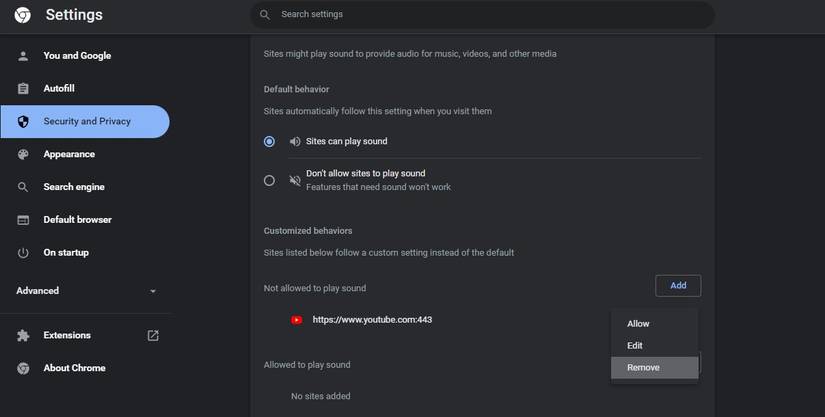Click the Add button for blocked sites

pos(678,286)
